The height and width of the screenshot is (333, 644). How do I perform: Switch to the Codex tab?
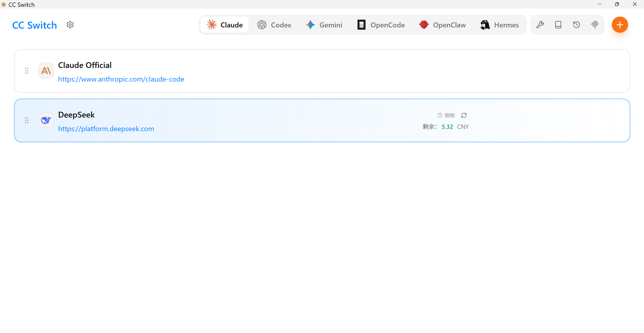pos(274,25)
